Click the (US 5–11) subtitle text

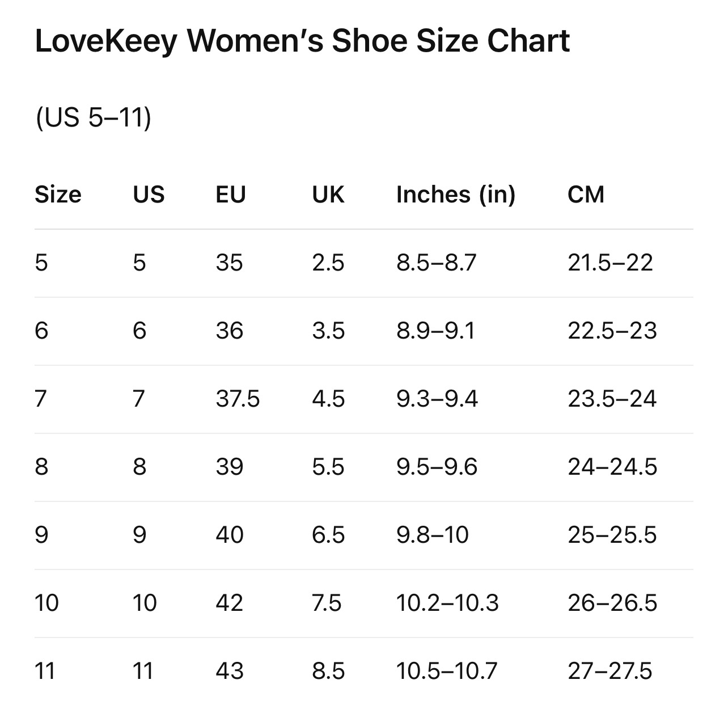click(93, 118)
